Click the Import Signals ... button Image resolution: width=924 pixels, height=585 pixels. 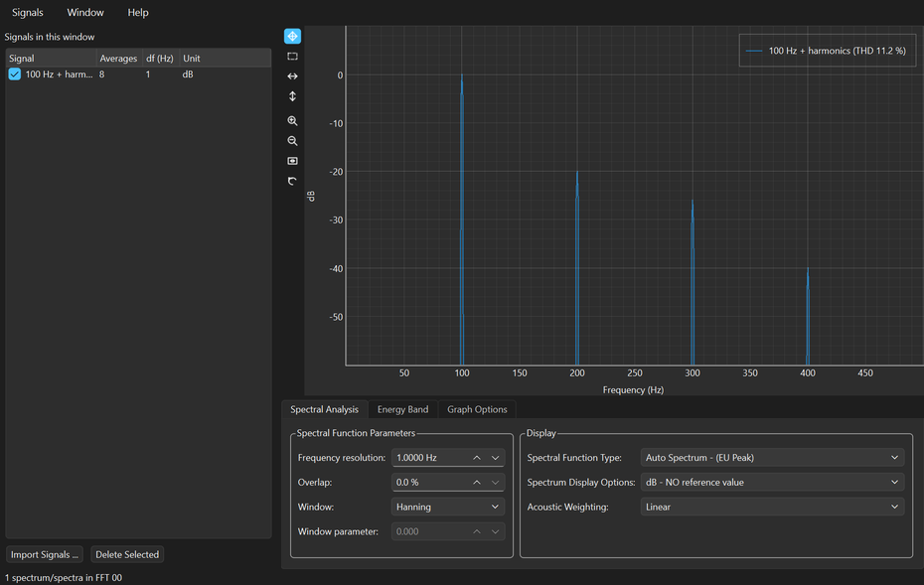point(44,554)
